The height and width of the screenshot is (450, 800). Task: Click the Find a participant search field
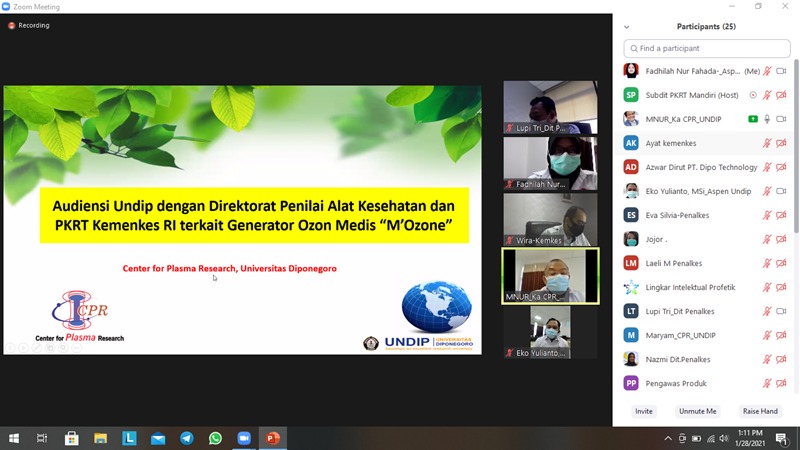(x=707, y=48)
